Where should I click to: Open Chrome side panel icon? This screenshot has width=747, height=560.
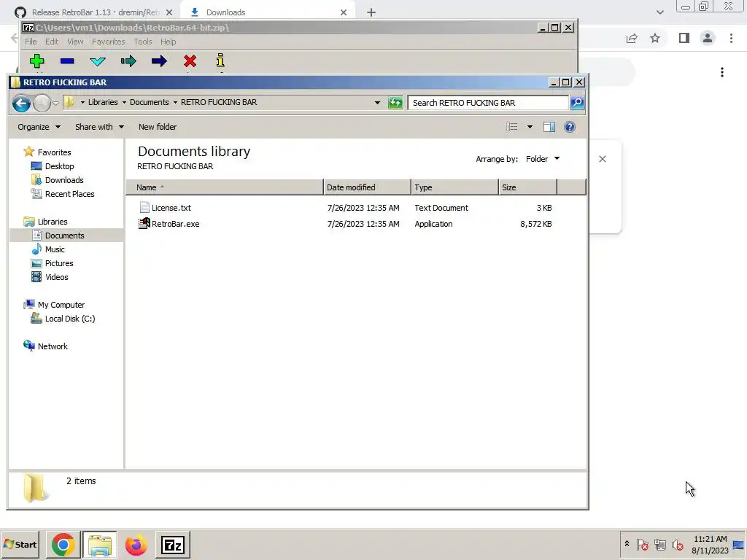684,38
